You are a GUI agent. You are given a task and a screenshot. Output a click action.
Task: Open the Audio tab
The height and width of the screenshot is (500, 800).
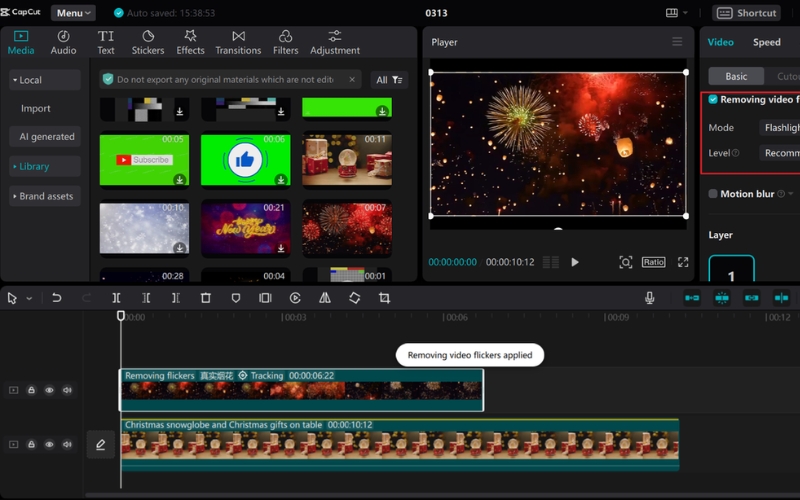point(63,42)
